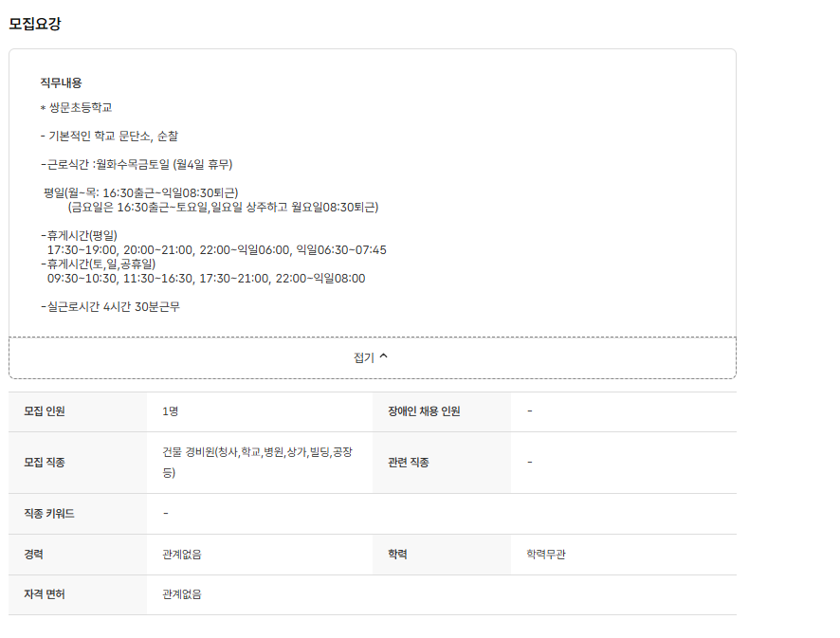Screen dimensions: 840x638
Task: Select the 평일(월~목) shift time line
Action: tap(140, 193)
